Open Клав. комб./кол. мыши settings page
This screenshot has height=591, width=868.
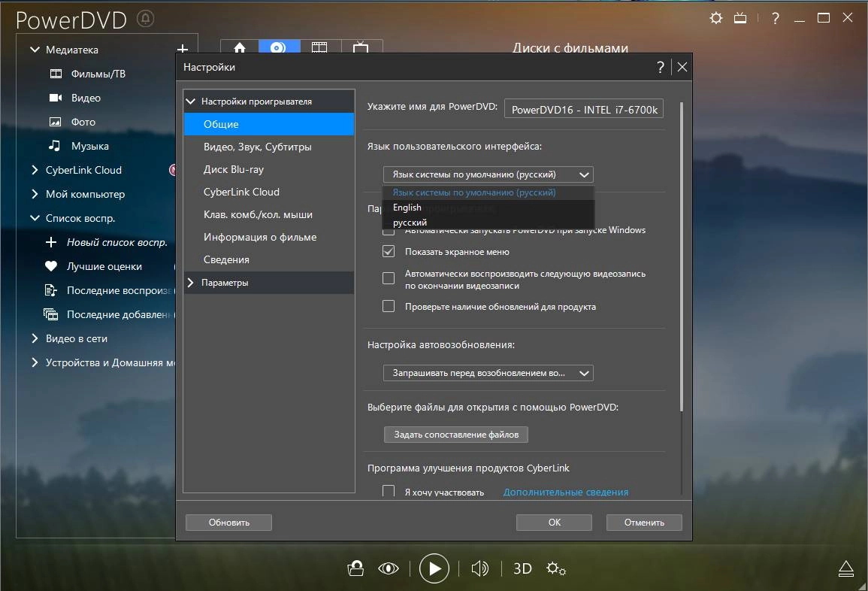pos(269,214)
